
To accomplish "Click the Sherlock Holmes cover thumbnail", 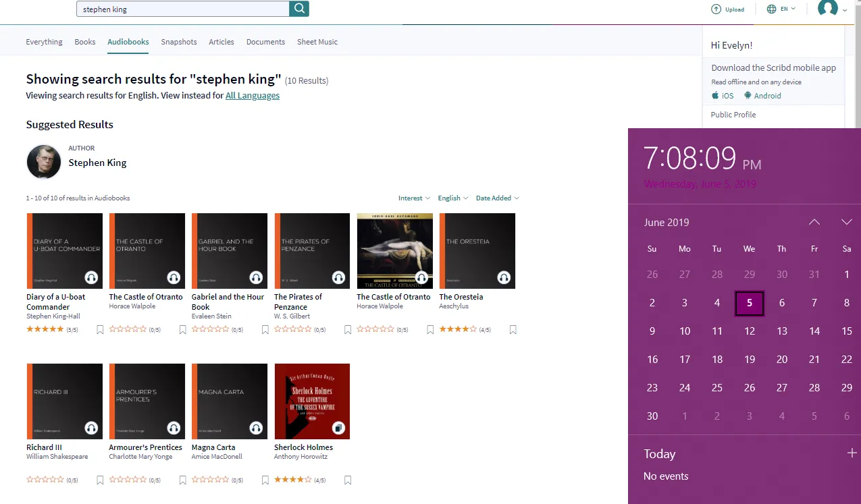I will tap(312, 401).
